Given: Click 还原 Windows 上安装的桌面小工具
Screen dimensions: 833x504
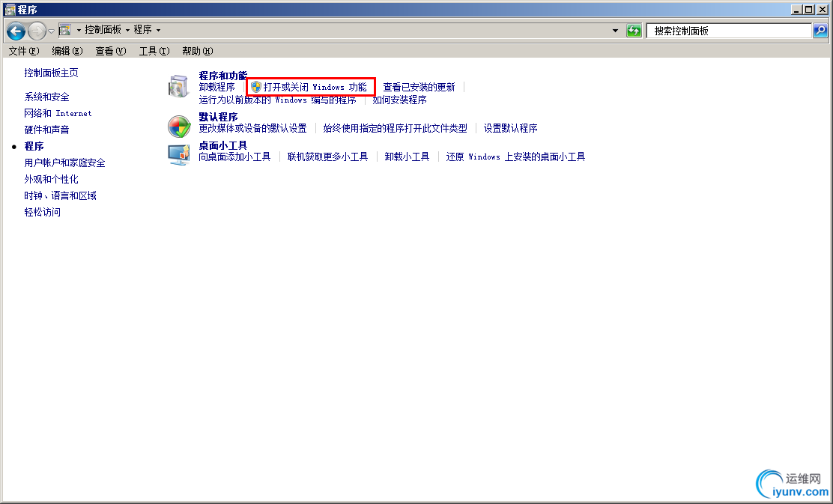Looking at the screenshot, I should pos(516,157).
